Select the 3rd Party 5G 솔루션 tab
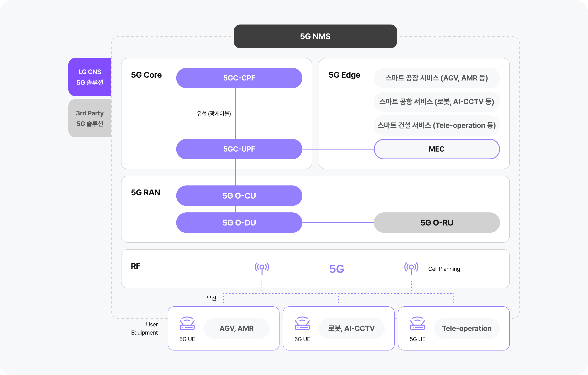Viewport: 588px width, 375px height. coord(90,118)
